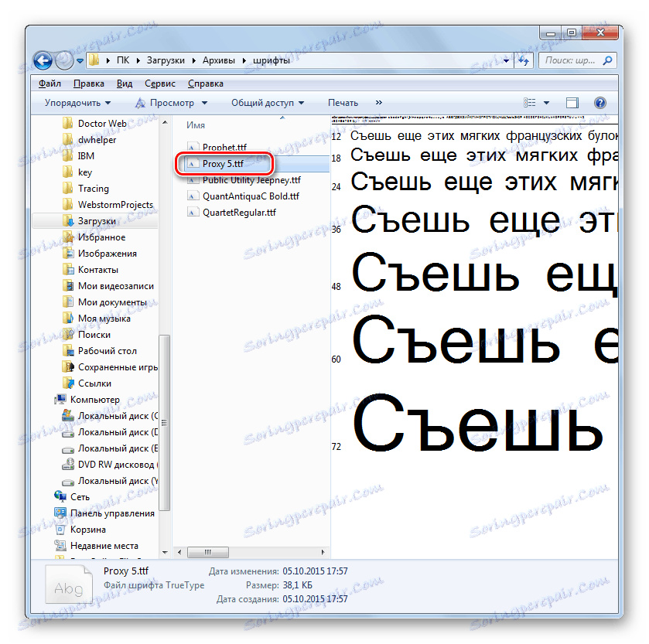Click the Сохраненные игры icon
The height and width of the screenshot is (644, 649).
(x=67, y=367)
